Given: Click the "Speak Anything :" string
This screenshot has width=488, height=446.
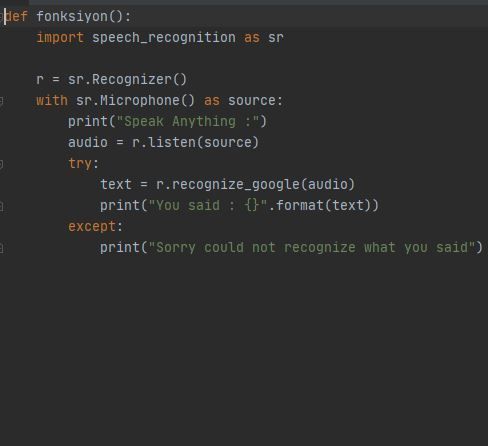Looking at the screenshot, I should 188,122.
